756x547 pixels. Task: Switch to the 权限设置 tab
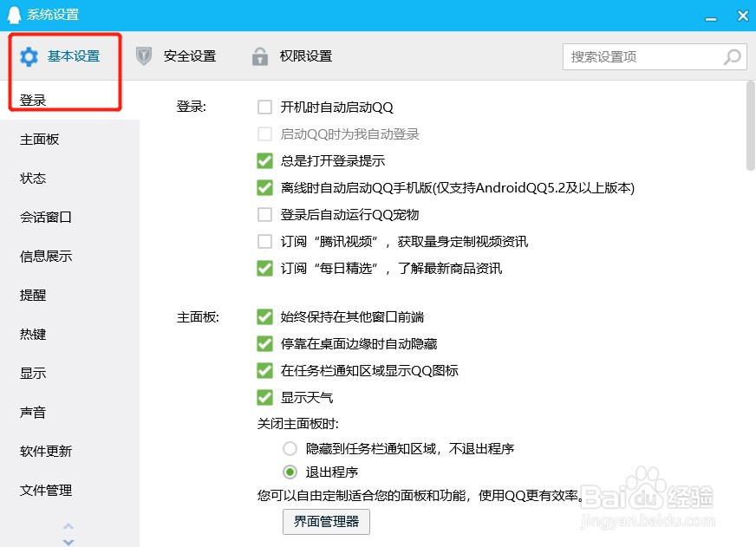click(x=292, y=55)
